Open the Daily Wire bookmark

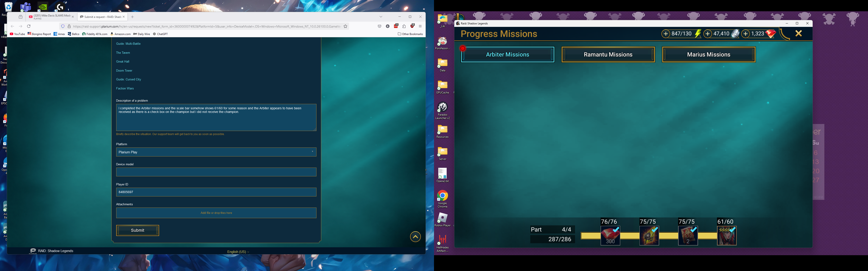142,34
